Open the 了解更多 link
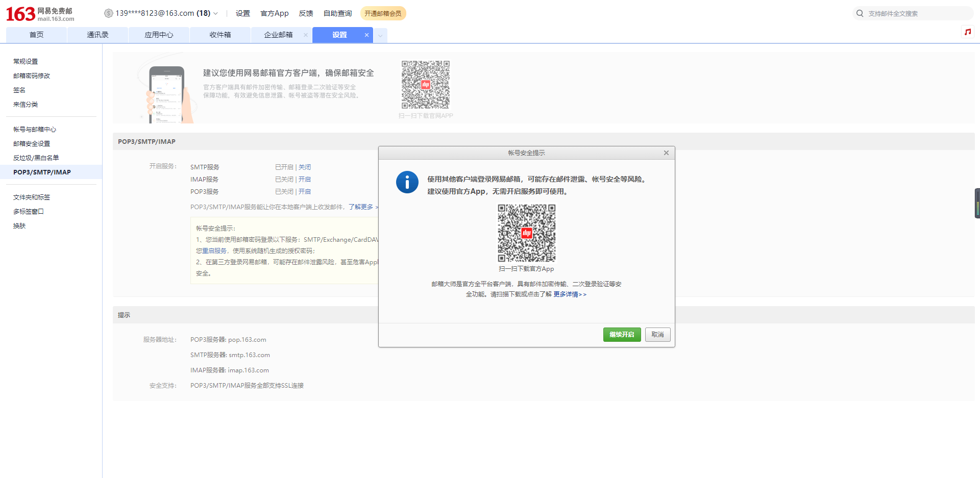 [361, 207]
